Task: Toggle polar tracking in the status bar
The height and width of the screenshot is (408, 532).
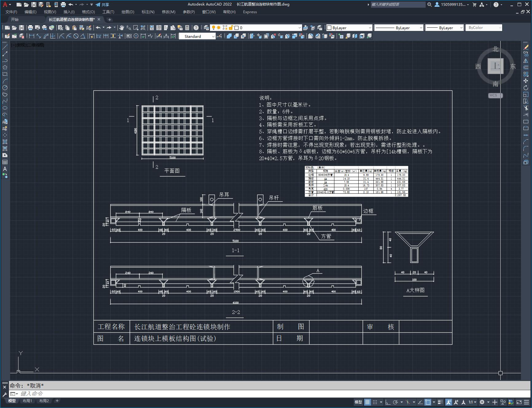Action: pyautogui.click(x=396, y=402)
